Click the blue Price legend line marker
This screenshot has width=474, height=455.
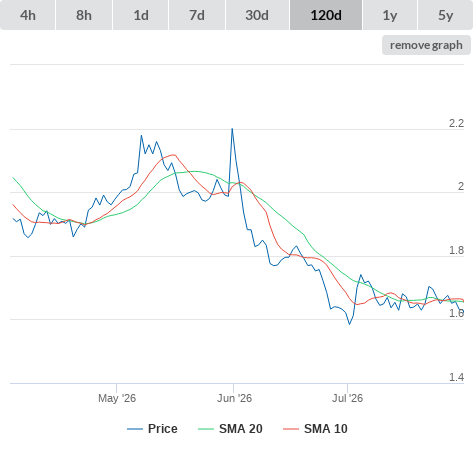(135, 429)
